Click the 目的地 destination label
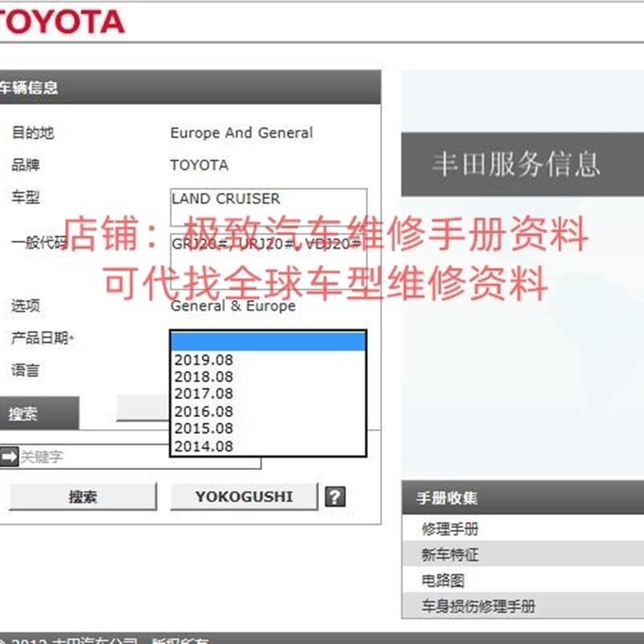644x644 pixels. [x=32, y=133]
